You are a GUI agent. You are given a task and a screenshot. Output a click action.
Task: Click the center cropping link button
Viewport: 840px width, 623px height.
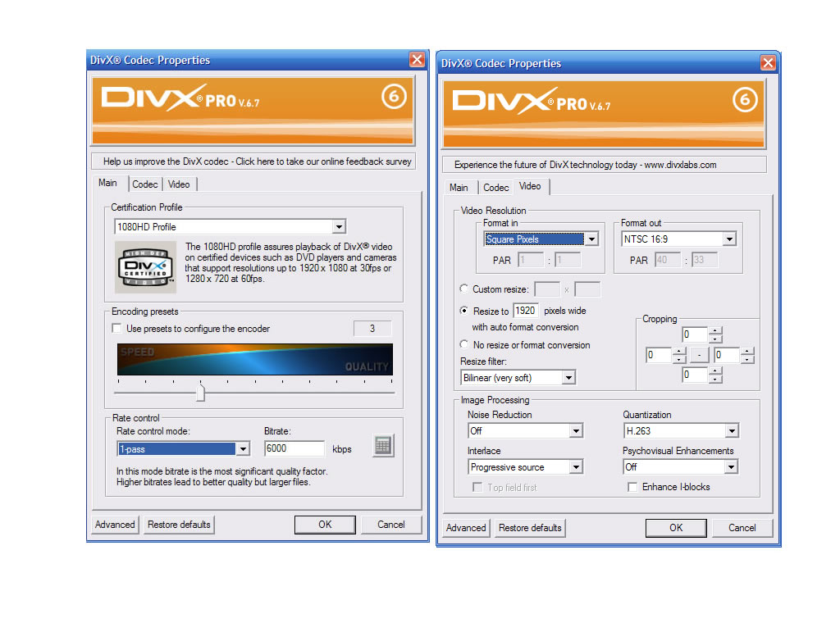click(699, 355)
